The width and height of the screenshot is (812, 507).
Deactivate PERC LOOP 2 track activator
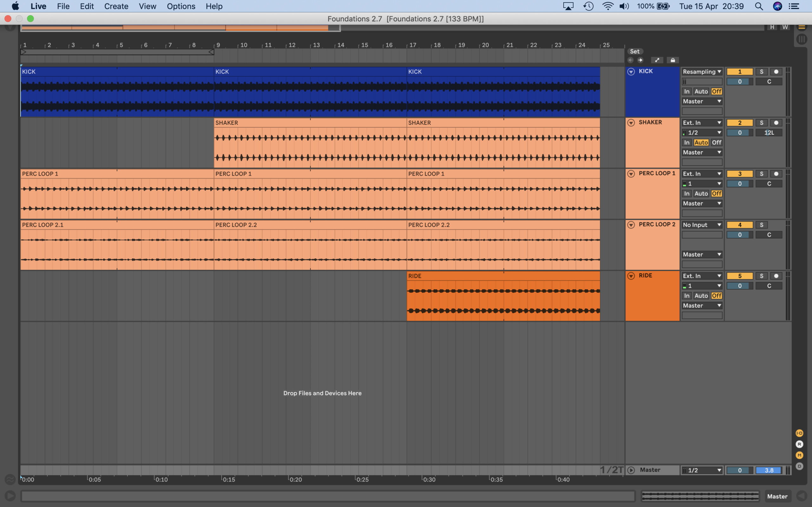[x=740, y=225]
